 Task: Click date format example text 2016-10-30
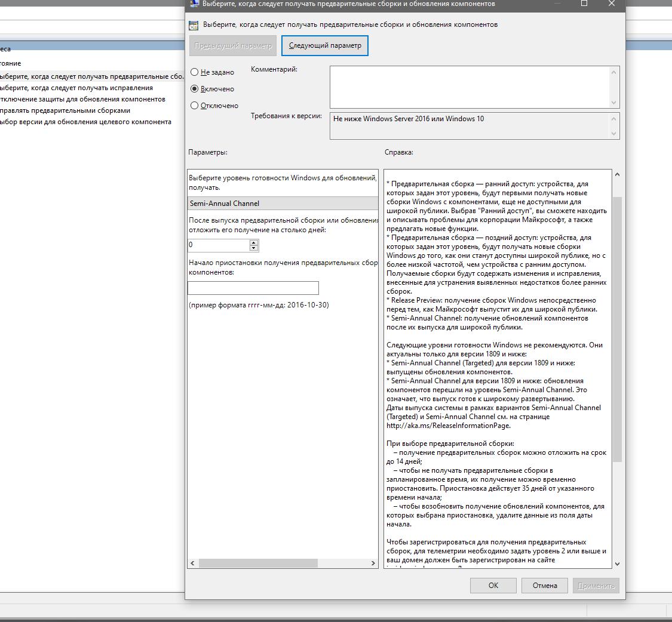pyautogui.click(x=259, y=305)
